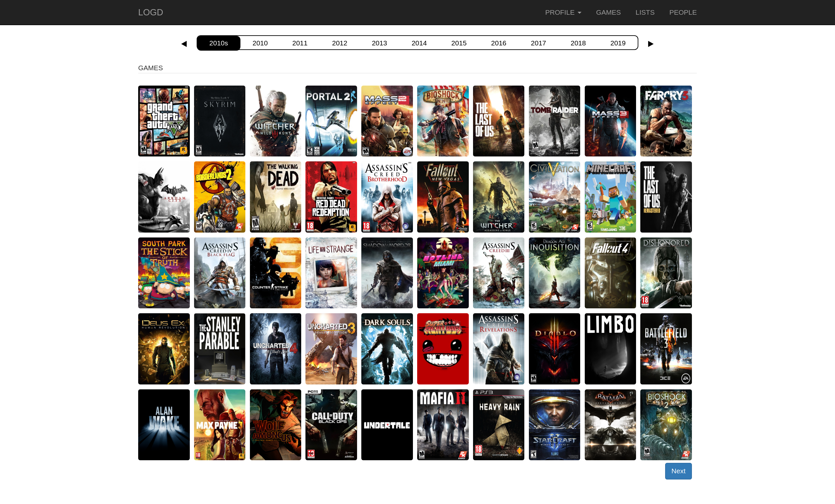This screenshot has height=504, width=835.
Task: Open the Tomb Raider cover
Action: 554,121
